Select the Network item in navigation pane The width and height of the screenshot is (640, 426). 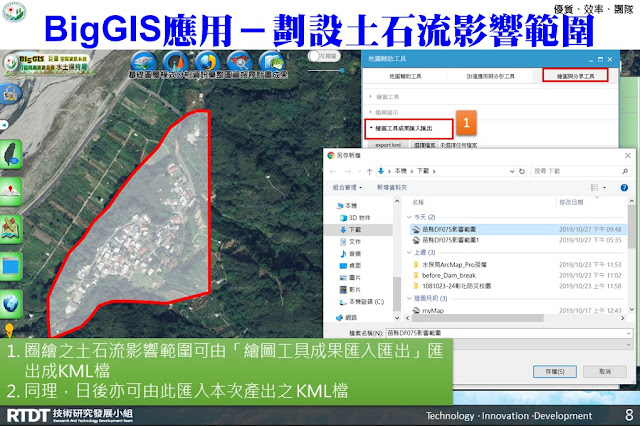(x=346, y=317)
